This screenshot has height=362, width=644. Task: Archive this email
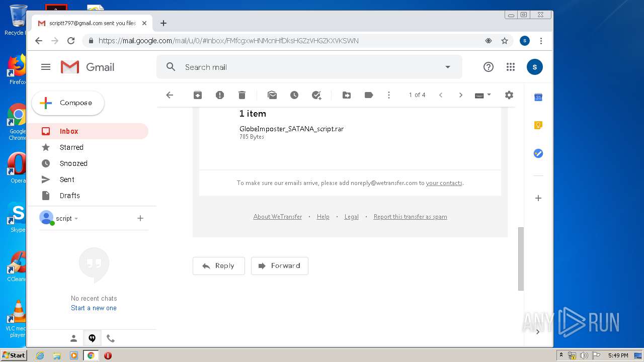click(x=198, y=95)
